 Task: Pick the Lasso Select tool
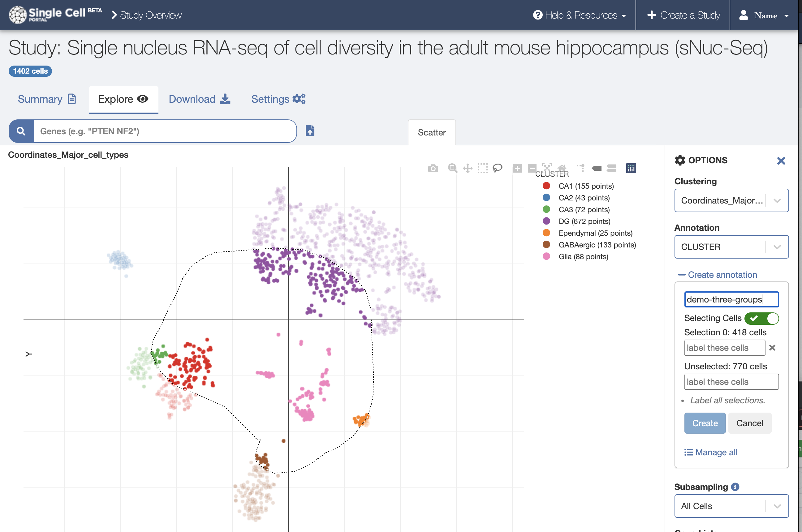click(497, 168)
